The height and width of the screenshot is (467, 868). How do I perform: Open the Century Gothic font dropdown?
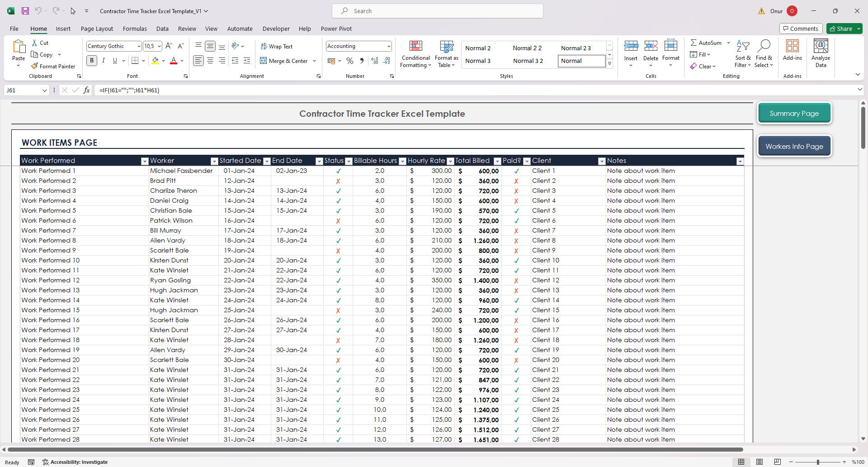click(138, 46)
